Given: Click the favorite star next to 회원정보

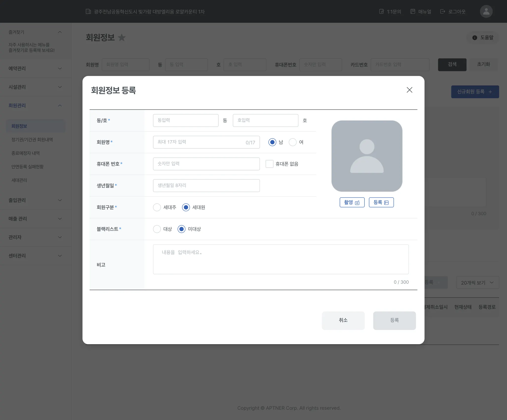Looking at the screenshot, I should click(x=122, y=38).
